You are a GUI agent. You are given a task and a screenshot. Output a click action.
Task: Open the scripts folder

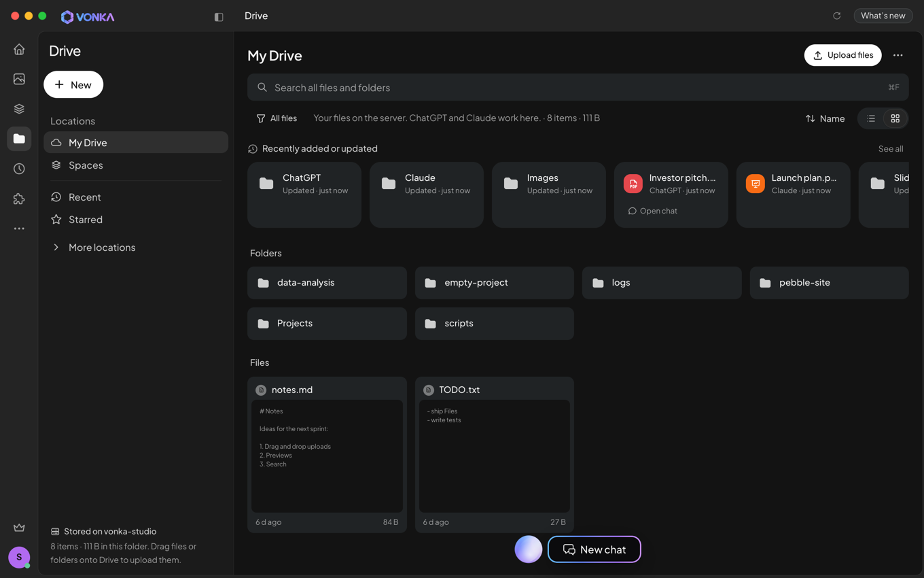tap(495, 323)
